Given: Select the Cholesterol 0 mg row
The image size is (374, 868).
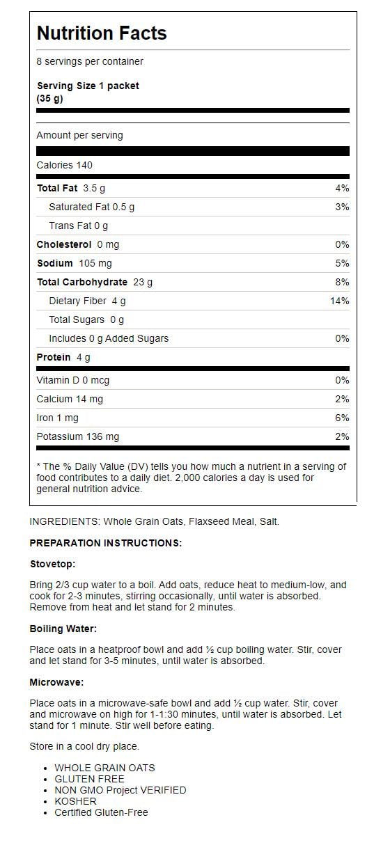Looking at the screenshot, I should click(193, 244).
